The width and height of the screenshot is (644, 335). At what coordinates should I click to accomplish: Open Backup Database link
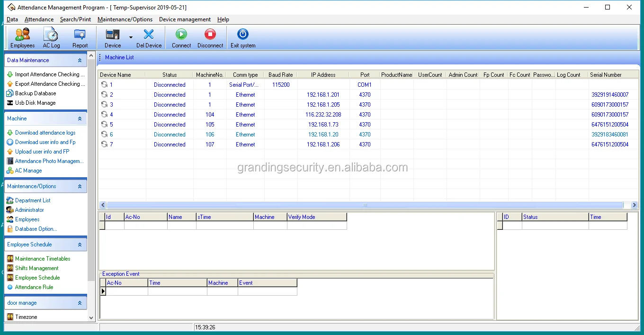tap(36, 93)
